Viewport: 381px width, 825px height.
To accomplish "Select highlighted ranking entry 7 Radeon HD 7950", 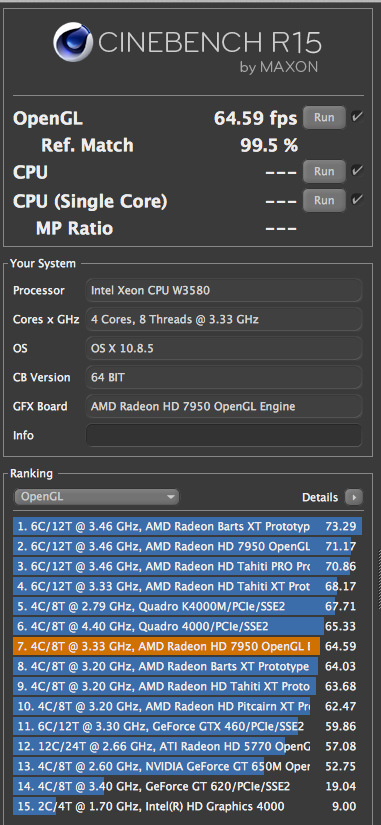I will click(x=187, y=646).
